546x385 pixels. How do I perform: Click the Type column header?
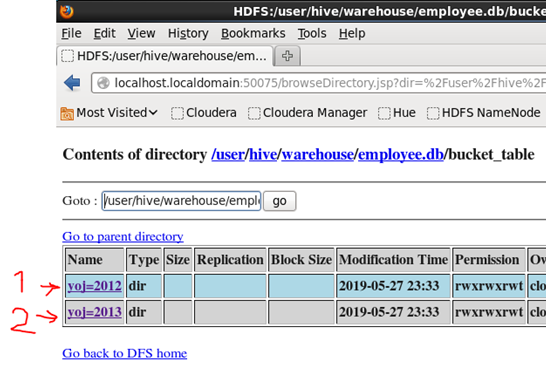point(144,260)
